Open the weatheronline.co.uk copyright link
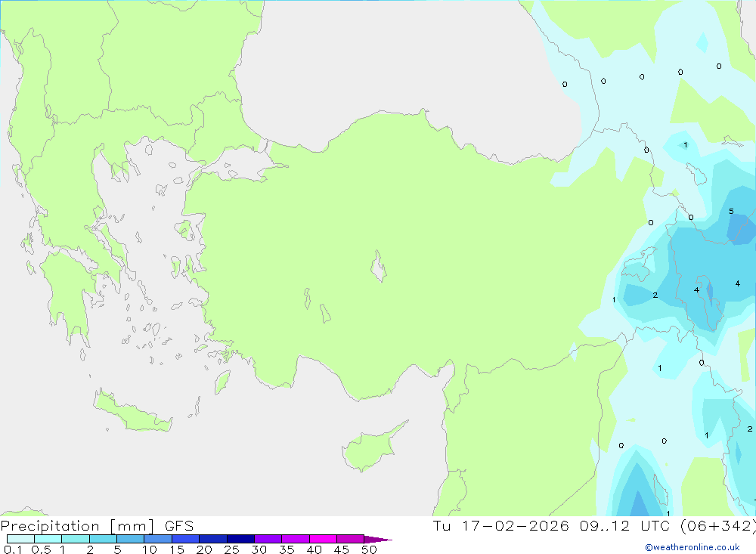 692,547
